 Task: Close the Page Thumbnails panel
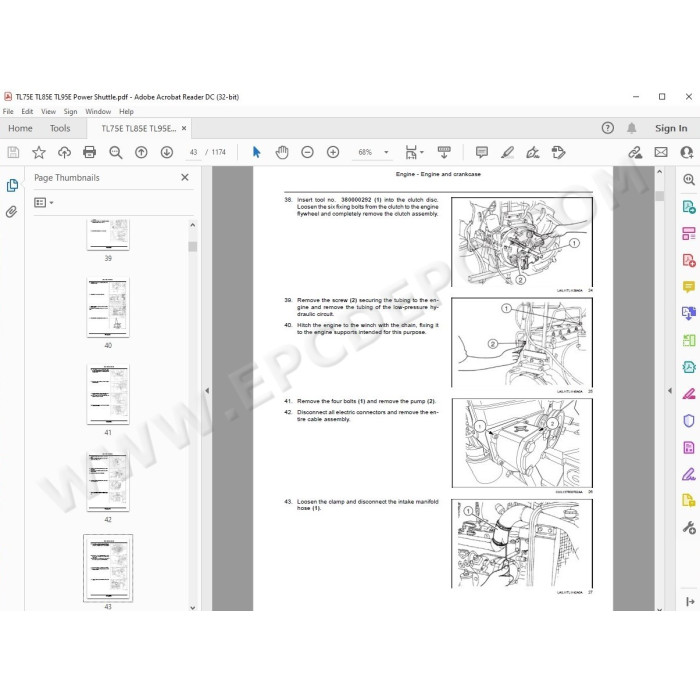coord(185,177)
